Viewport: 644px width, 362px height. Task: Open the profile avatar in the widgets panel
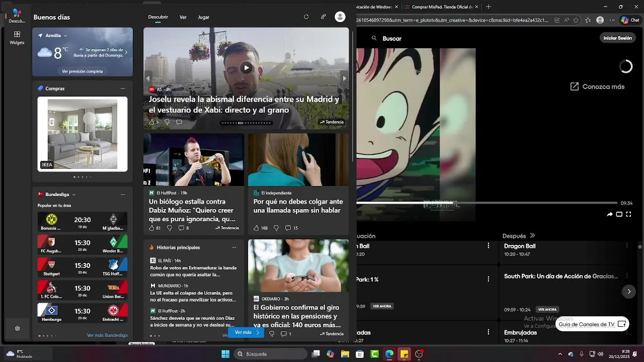point(340,17)
